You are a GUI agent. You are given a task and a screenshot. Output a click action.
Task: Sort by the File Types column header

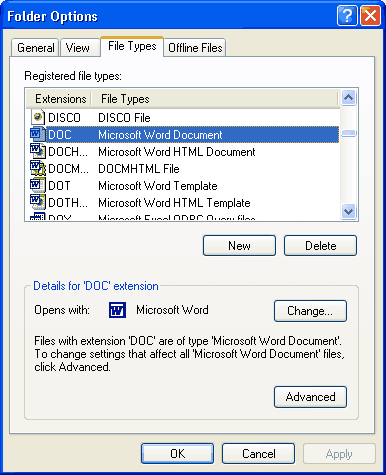215,99
